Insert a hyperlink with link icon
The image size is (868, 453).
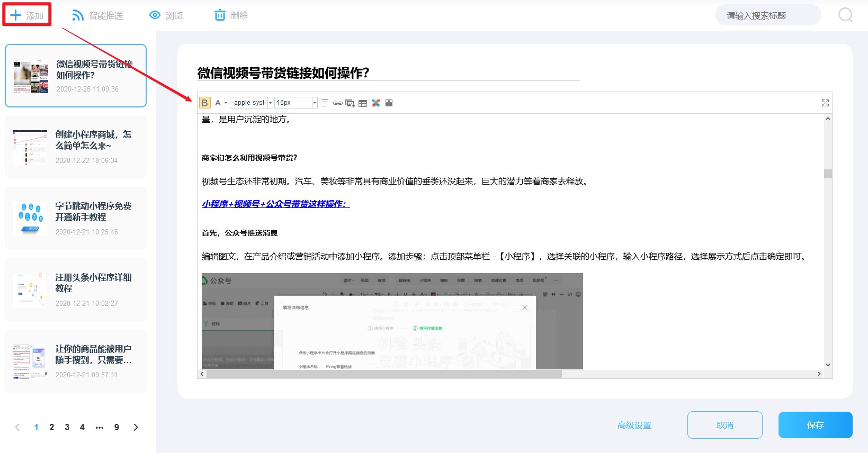[337, 103]
